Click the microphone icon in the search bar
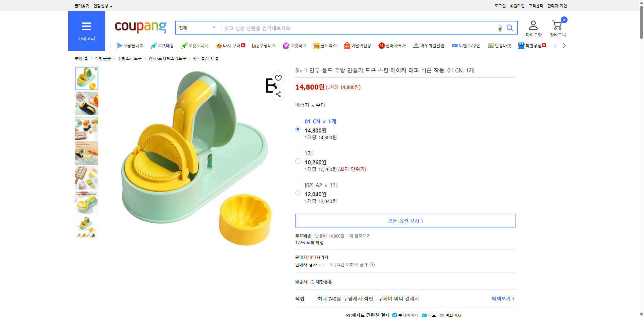 coord(500,28)
